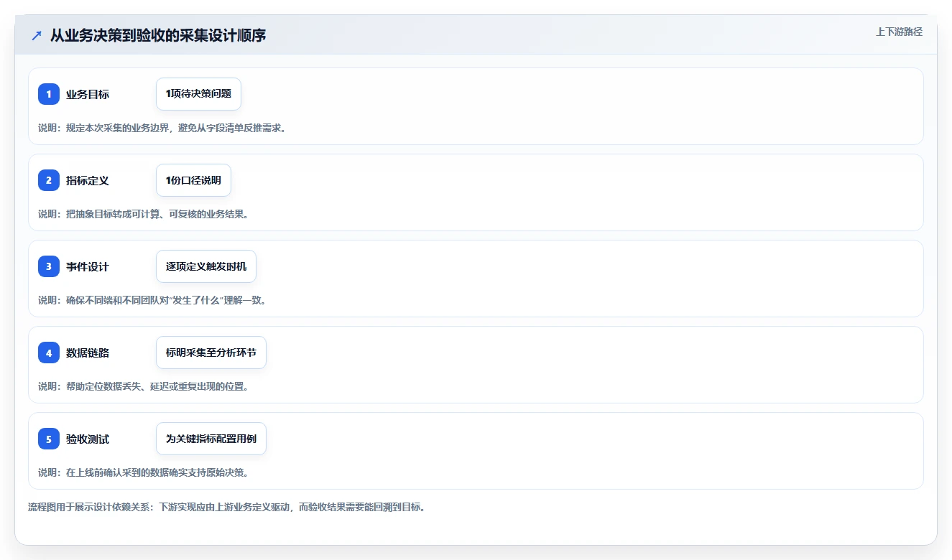This screenshot has width=952, height=560.
Task: Click the '标明采集至分析环节' tag
Action: (211, 353)
